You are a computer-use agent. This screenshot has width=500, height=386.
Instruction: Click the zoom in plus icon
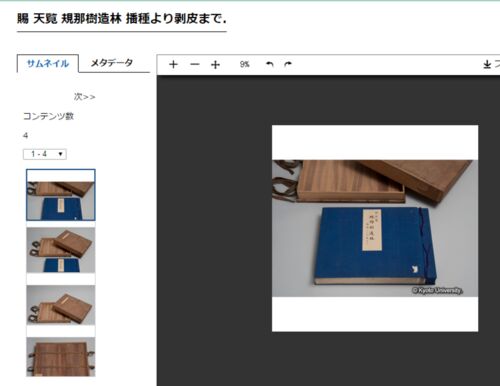173,64
